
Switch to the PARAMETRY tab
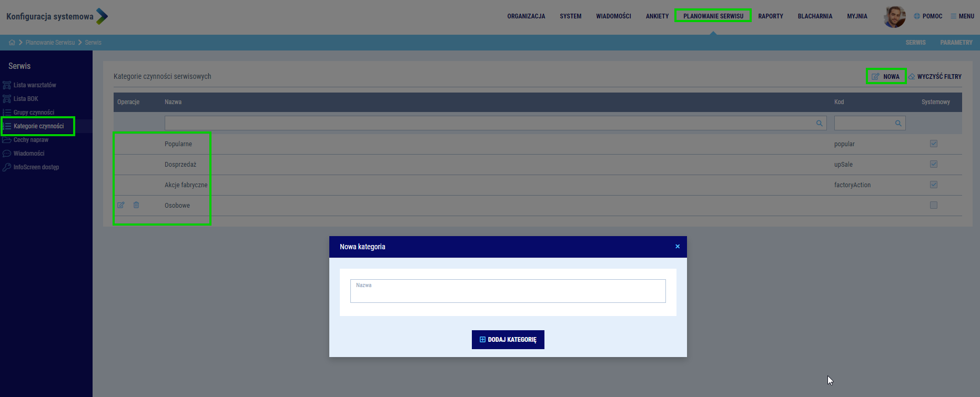pyautogui.click(x=956, y=43)
